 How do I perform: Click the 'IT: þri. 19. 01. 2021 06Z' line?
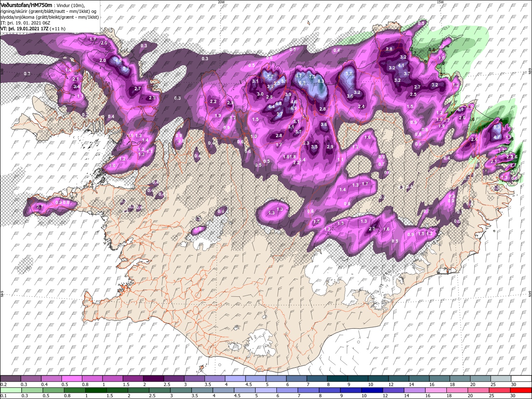pos(25,23)
